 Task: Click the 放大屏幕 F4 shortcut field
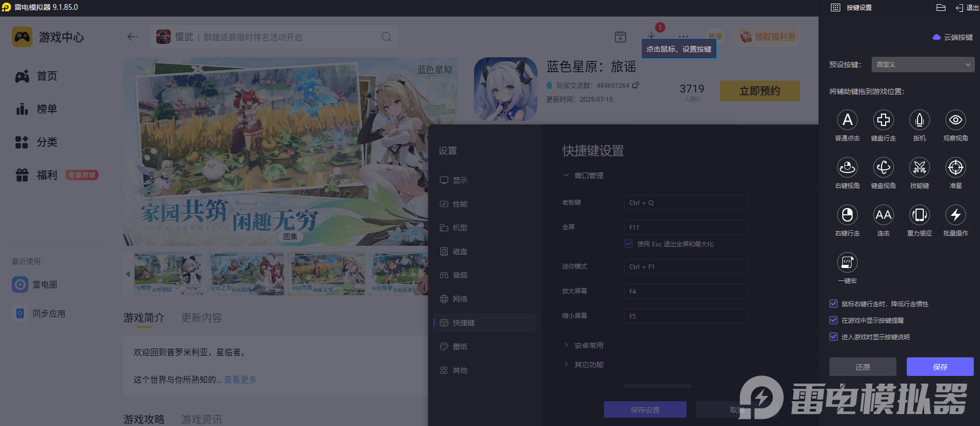(685, 291)
